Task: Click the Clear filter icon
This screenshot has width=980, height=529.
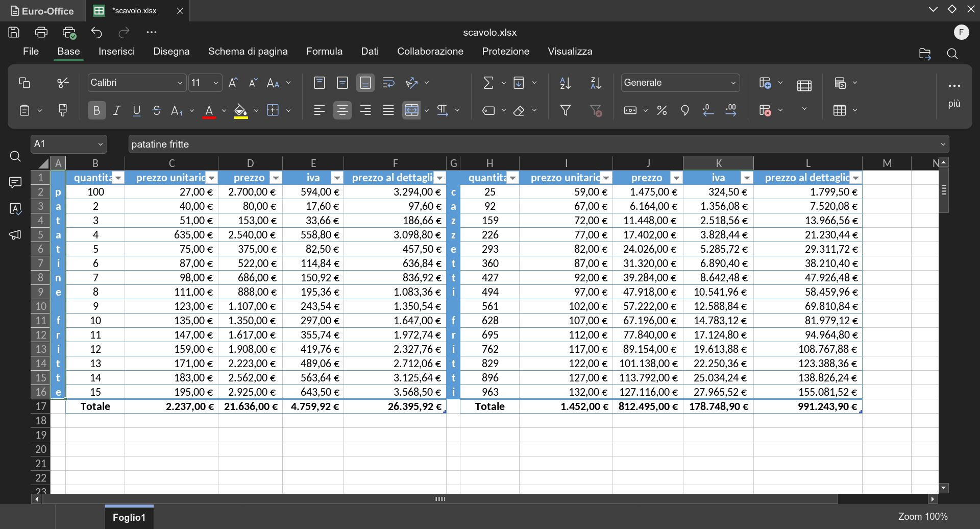Action: (x=596, y=110)
